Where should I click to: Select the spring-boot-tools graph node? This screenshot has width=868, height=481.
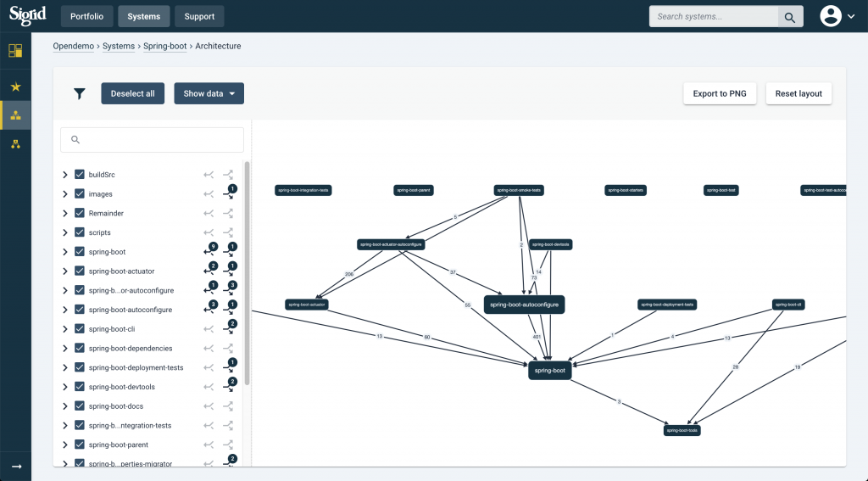(x=682, y=430)
